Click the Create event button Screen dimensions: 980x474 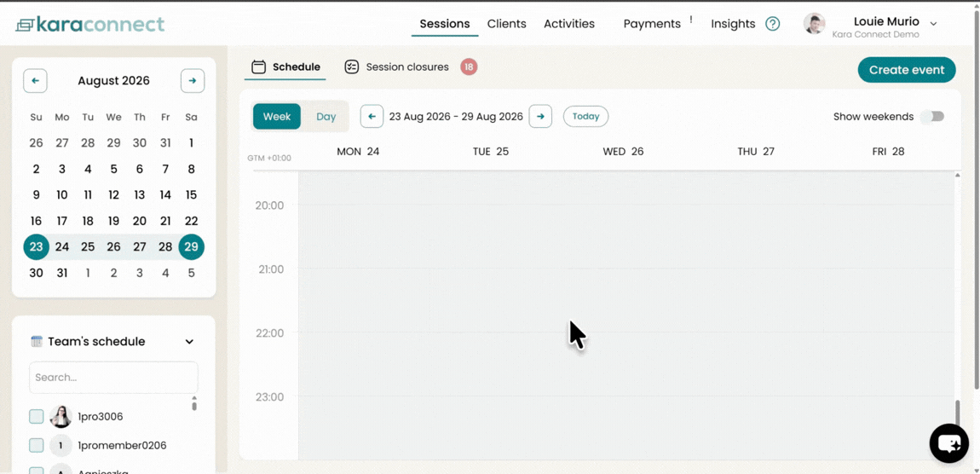(x=906, y=69)
